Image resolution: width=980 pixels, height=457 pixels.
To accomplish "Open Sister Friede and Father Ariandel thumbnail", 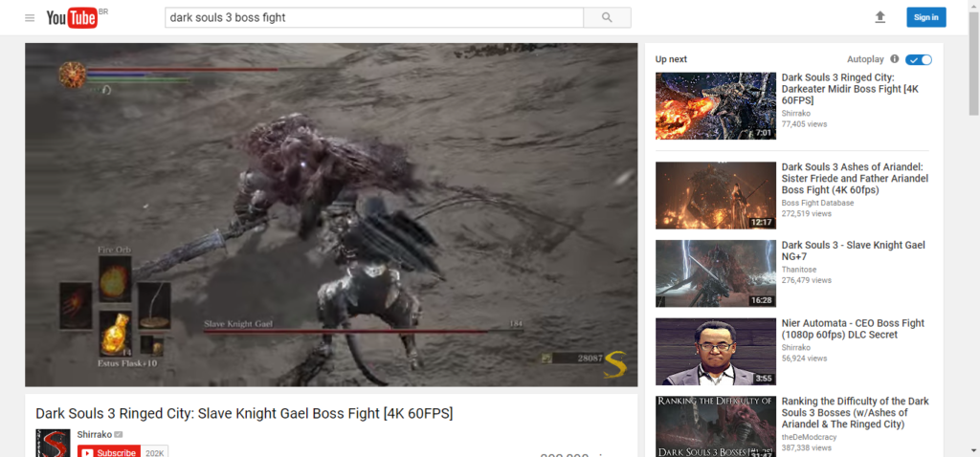I will tap(715, 195).
